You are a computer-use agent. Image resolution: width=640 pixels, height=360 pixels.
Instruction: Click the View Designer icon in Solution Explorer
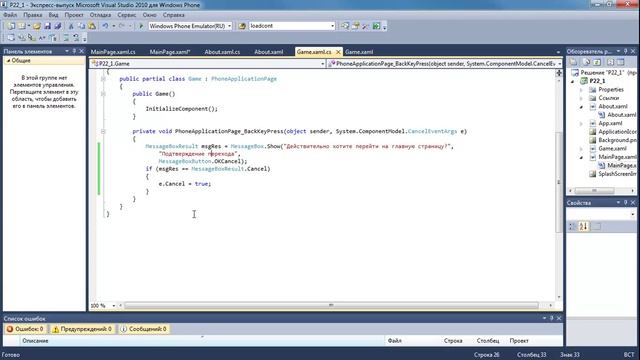point(620,62)
